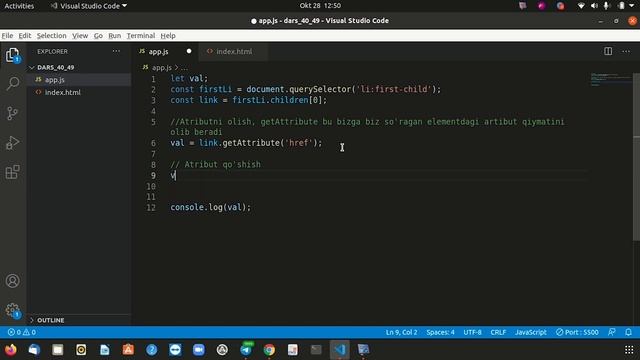The height and width of the screenshot is (360, 640).
Task: Click app.js in the breadcrumb
Action: [162, 67]
